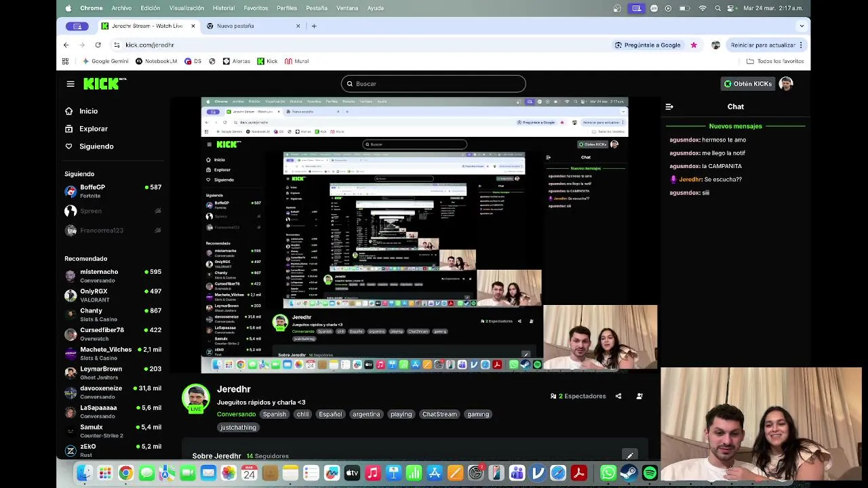This screenshot has width=868, height=488.
Task: Open Cursedfiber78 recommended channel
Action: 113,334
